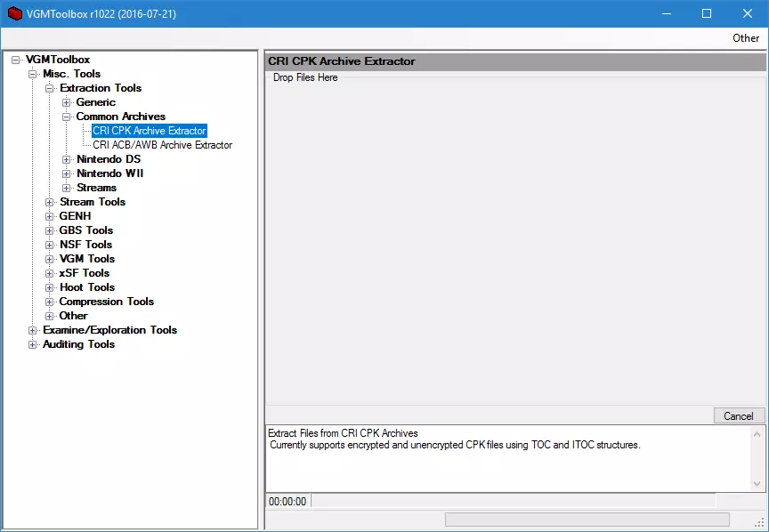Image resolution: width=769 pixels, height=532 pixels.
Task: Select the Nintendo WII label
Action: point(109,173)
